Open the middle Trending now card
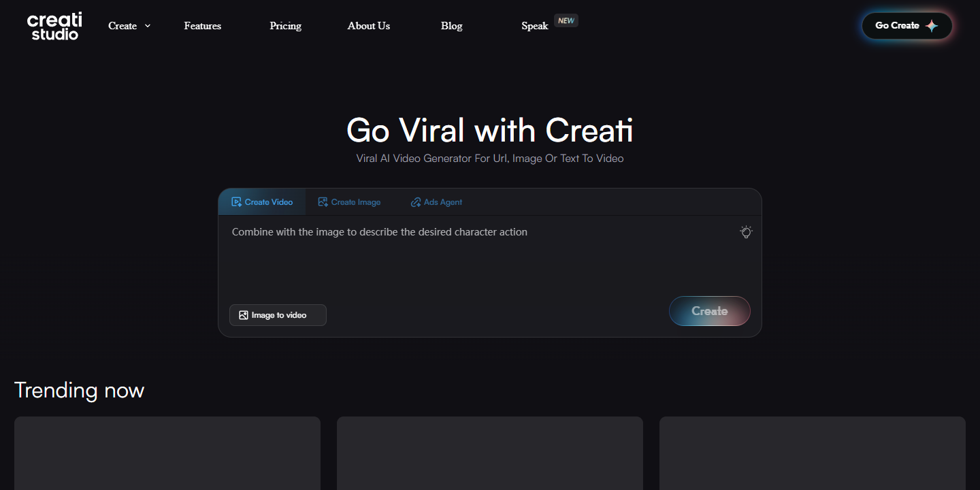This screenshot has height=490, width=980. click(490, 453)
